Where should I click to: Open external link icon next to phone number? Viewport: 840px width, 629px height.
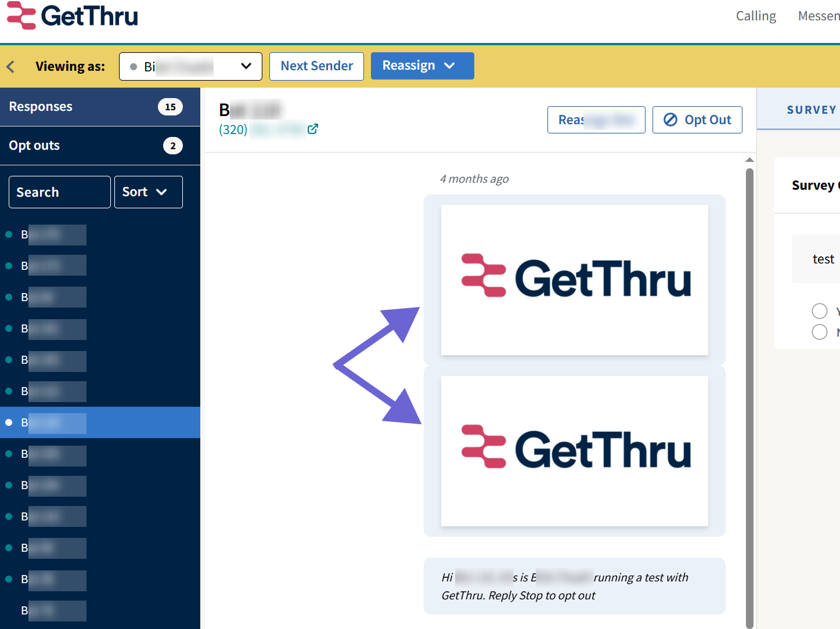coord(313,129)
